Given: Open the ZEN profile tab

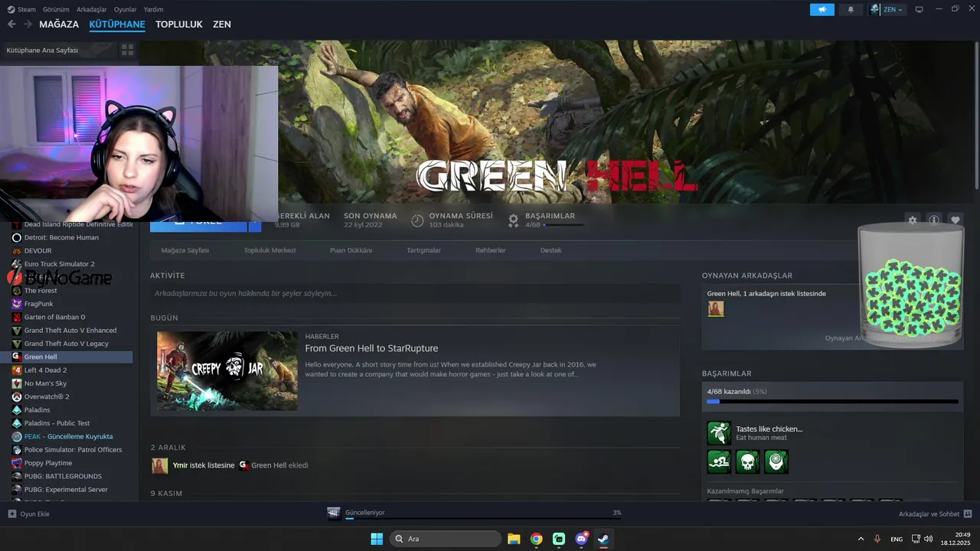Looking at the screenshot, I should pos(222,24).
